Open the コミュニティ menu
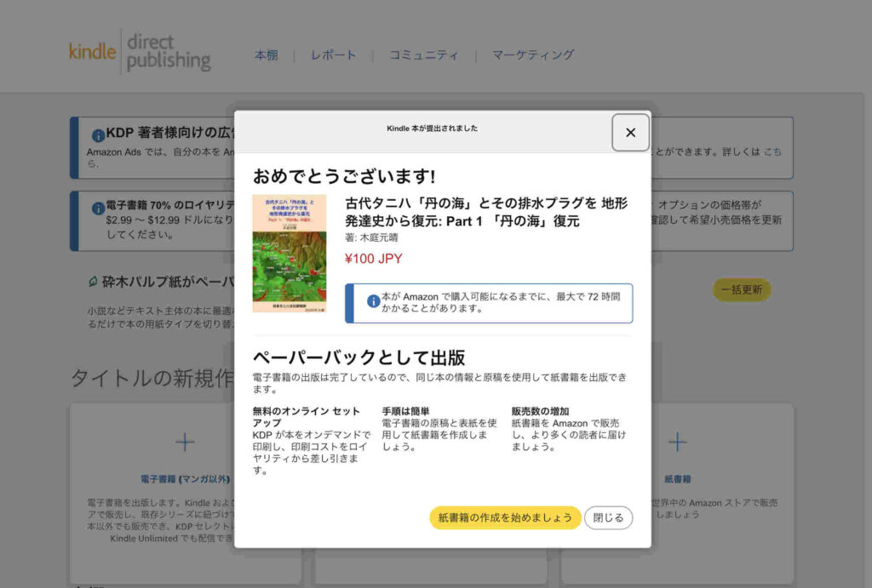The width and height of the screenshot is (872, 588). click(424, 55)
